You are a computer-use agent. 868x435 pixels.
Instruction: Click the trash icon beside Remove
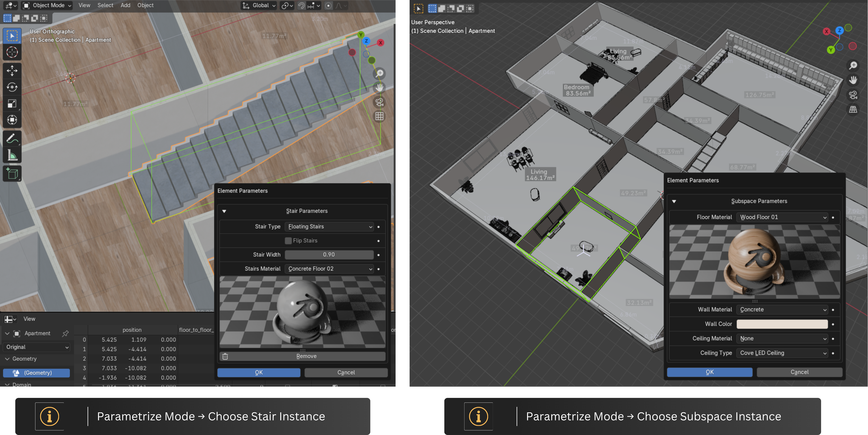(225, 356)
